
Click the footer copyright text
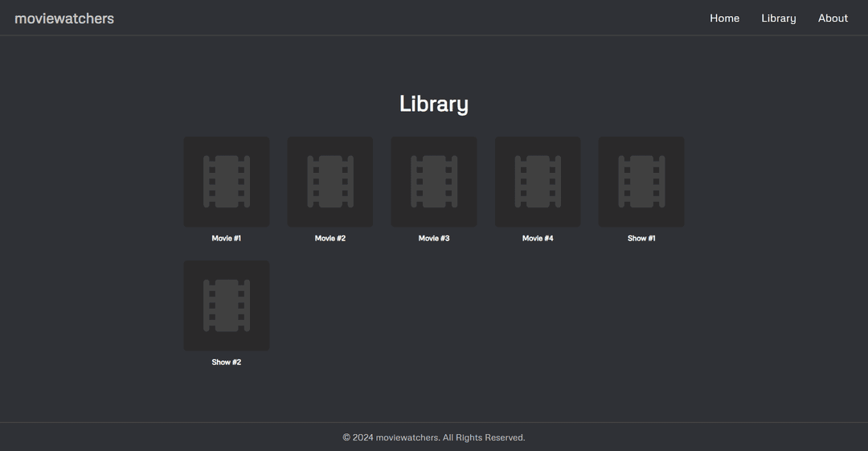(434, 437)
